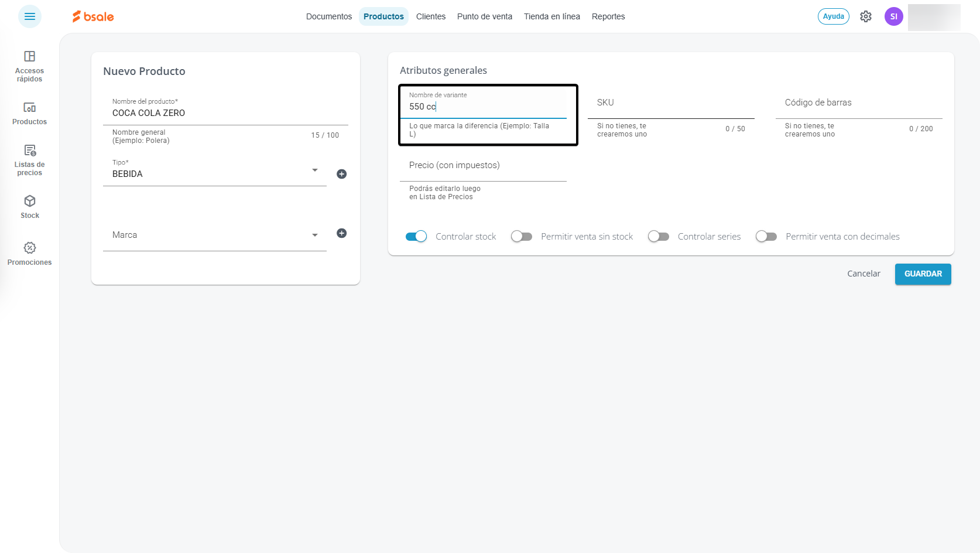Screen dimensions: 980x553
Task: Open Listas de precios sidebar item
Action: click(29, 160)
